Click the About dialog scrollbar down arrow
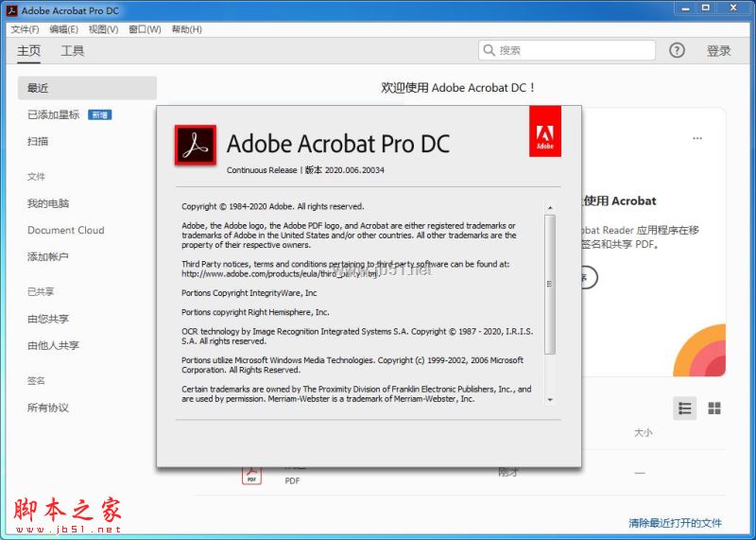 (x=550, y=400)
